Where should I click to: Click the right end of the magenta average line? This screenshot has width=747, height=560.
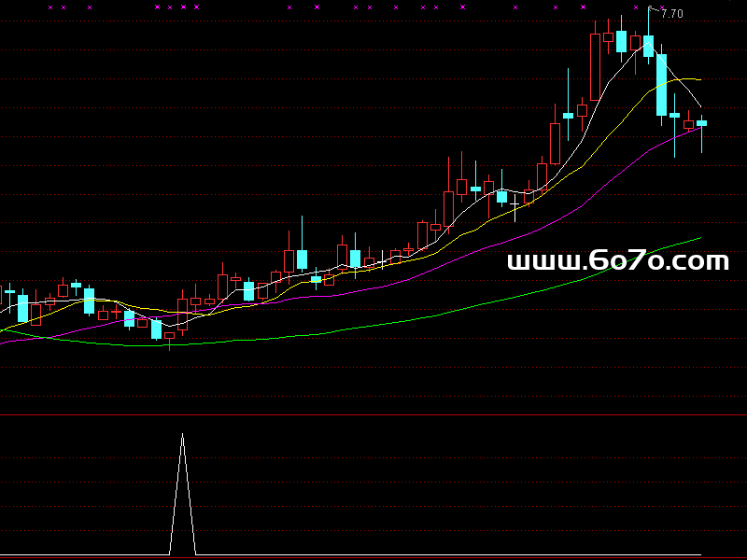[x=699, y=128]
